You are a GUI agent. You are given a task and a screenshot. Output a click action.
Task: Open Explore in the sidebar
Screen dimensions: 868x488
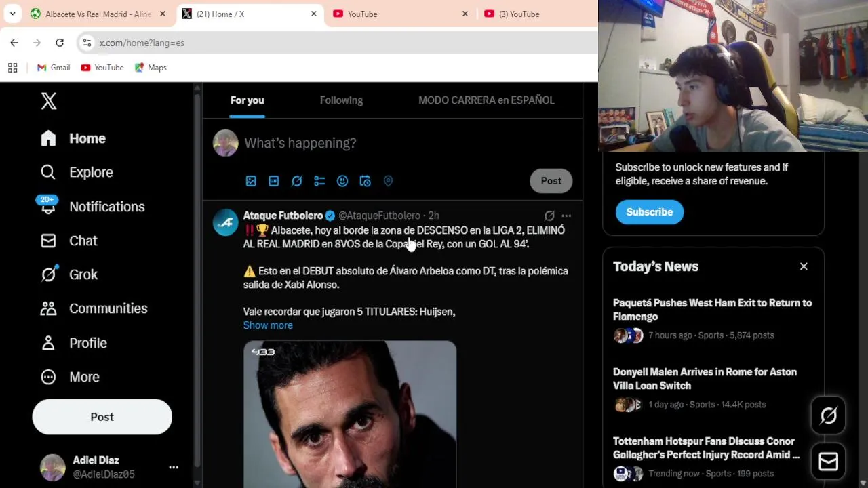pos(77,172)
